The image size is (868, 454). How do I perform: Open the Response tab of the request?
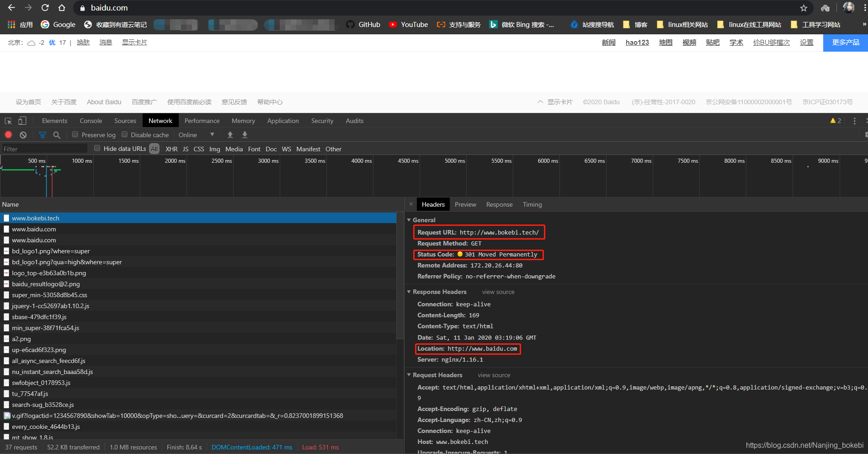tap(499, 204)
